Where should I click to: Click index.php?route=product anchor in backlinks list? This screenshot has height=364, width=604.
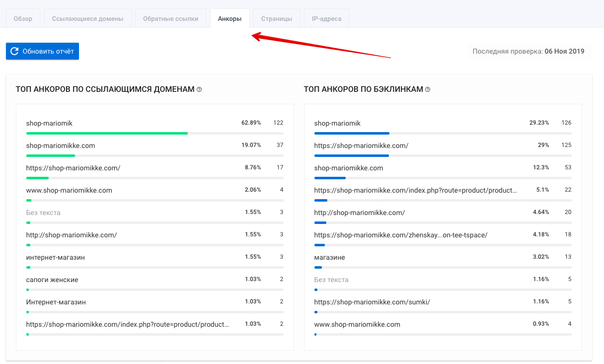(x=416, y=190)
